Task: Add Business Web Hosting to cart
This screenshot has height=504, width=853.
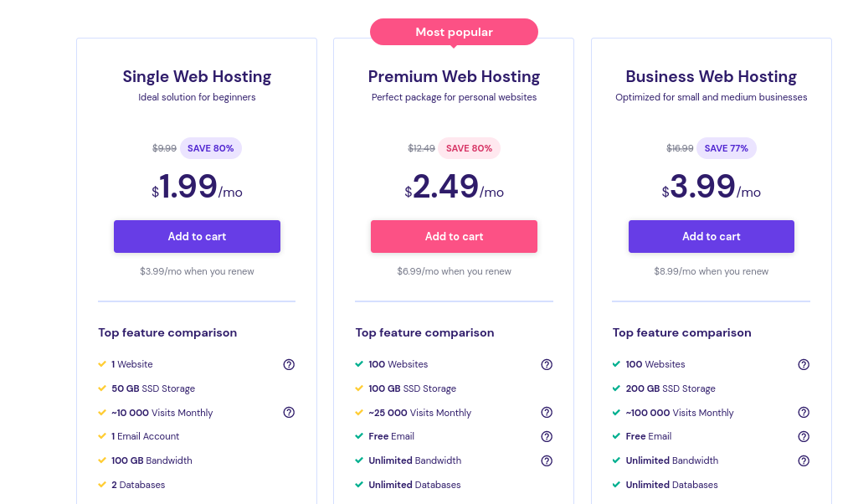Action: 711,236
